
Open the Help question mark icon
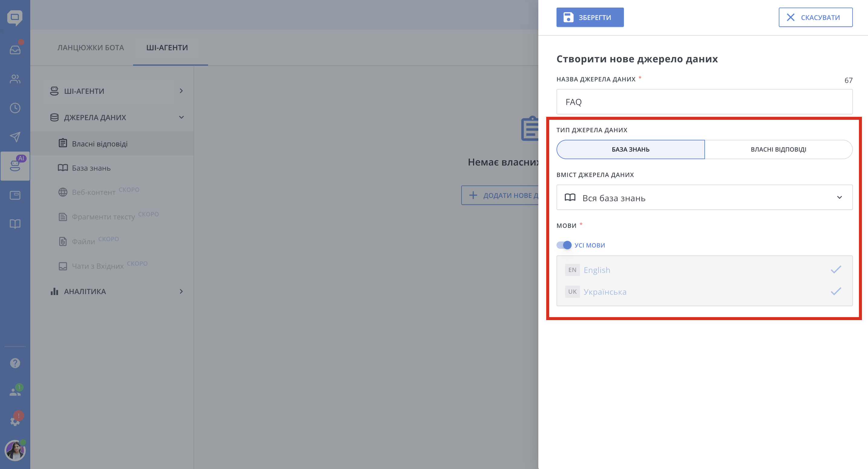pyautogui.click(x=15, y=363)
